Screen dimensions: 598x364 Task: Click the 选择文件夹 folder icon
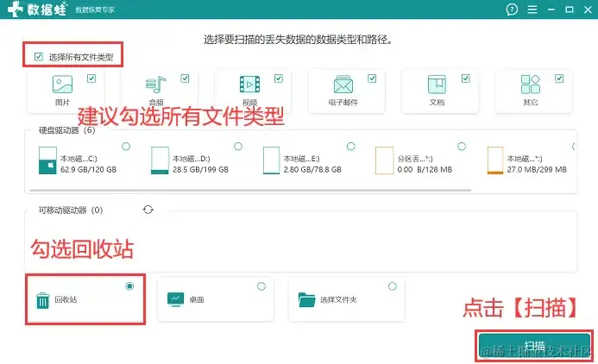306,300
